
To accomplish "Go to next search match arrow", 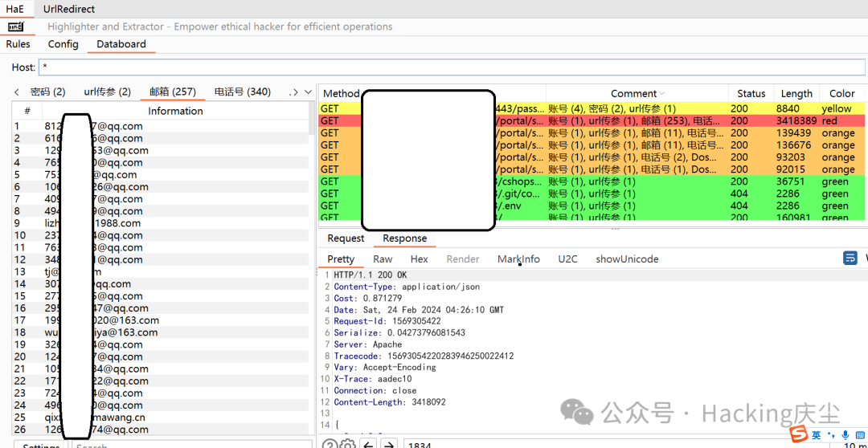I will click(389, 444).
